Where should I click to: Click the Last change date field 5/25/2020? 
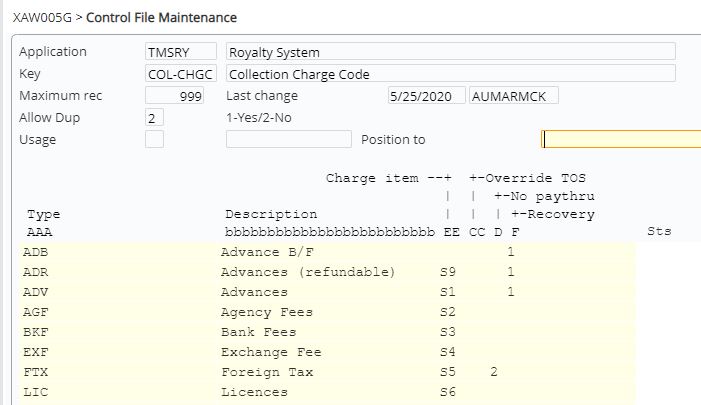(x=427, y=96)
